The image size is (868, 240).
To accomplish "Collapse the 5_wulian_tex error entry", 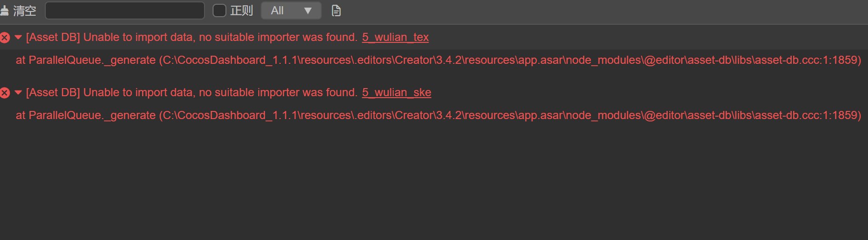I will (19, 37).
